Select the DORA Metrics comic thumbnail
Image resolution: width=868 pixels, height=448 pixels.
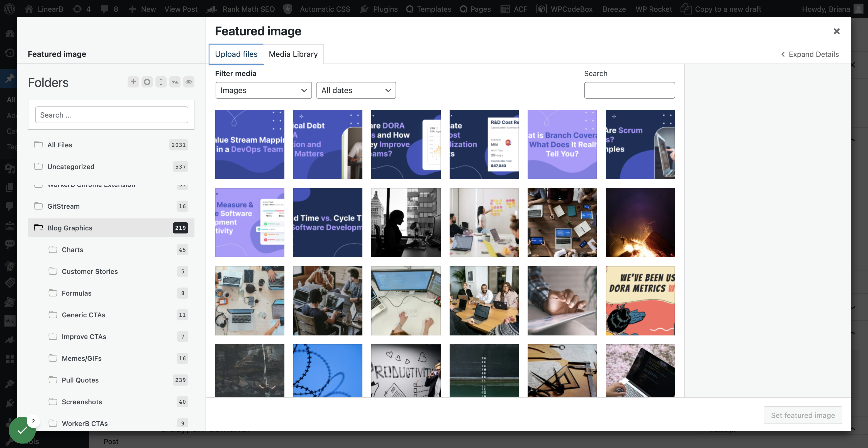(x=640, y=301)
